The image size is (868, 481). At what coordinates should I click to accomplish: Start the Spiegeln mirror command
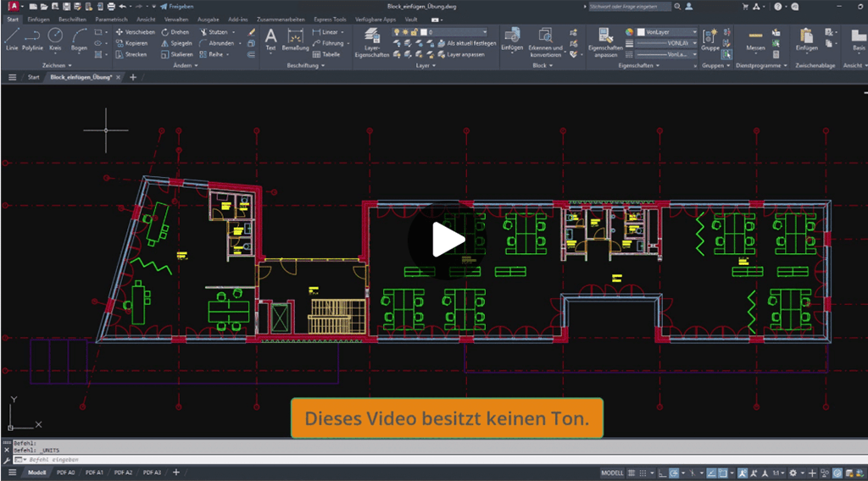[176, 43]
